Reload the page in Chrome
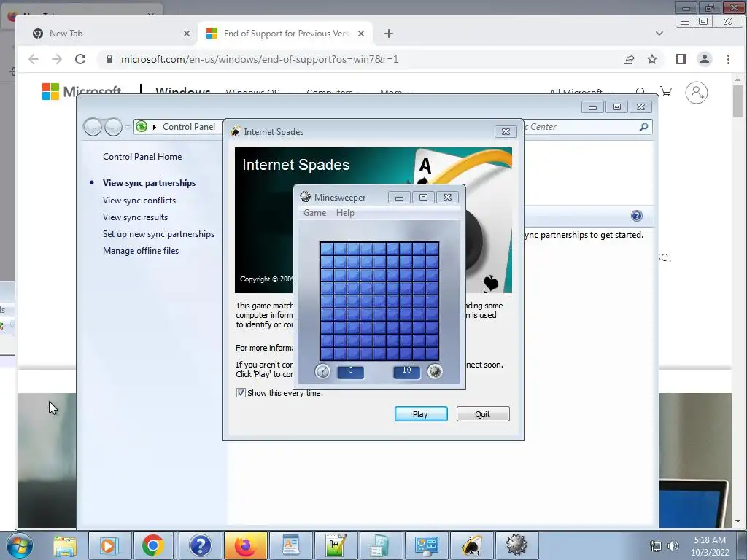This screenshot has height=560, width=747. tap(80, 59)
